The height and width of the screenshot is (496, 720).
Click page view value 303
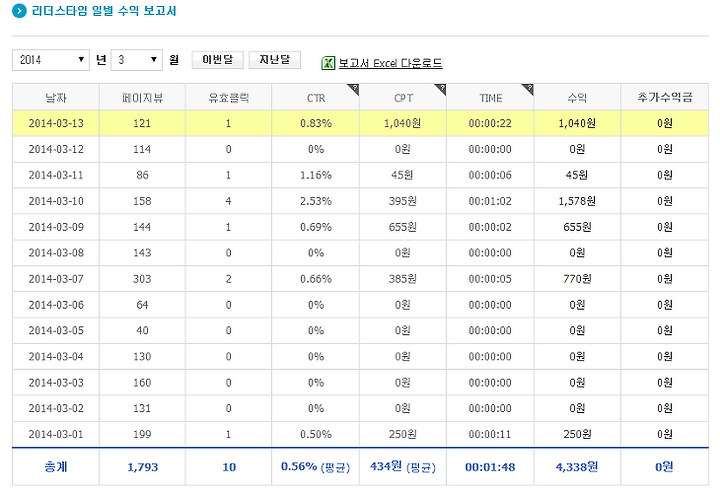tap(142, 279)
